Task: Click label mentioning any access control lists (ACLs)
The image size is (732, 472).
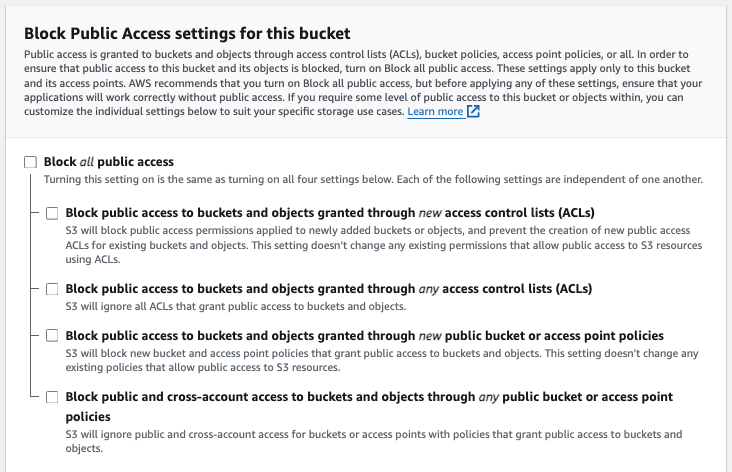Action: [329, 289]
